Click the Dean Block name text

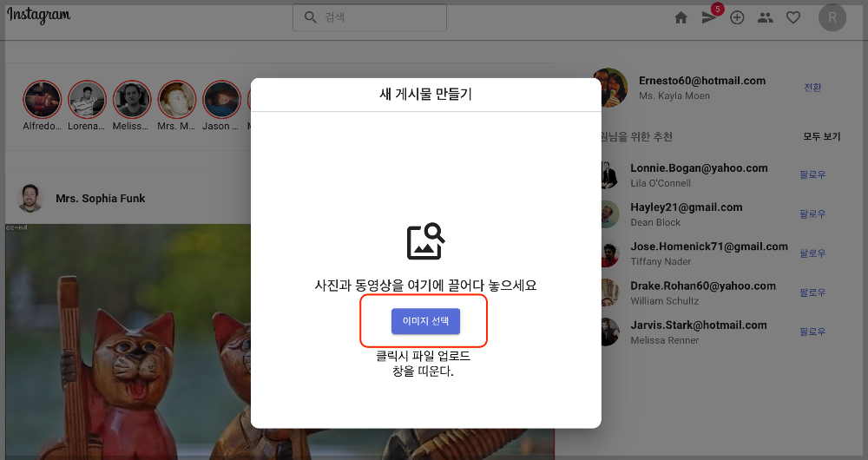[655, 222]
